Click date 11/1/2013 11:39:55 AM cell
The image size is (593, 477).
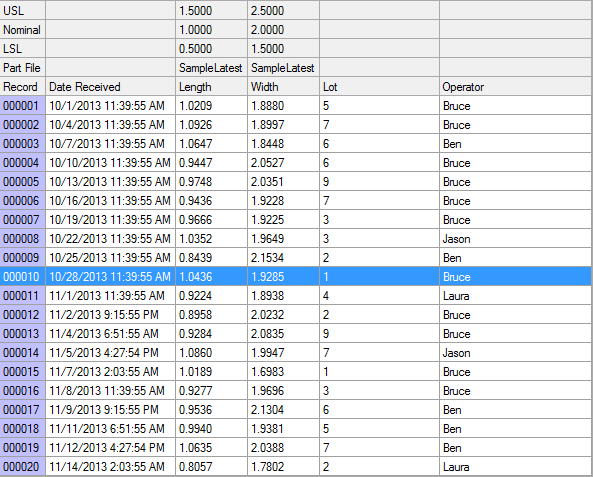point(110,295)
